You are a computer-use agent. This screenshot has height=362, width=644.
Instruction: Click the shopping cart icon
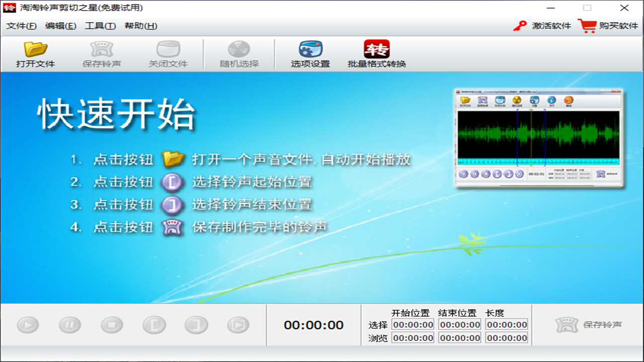click(587, 26)
